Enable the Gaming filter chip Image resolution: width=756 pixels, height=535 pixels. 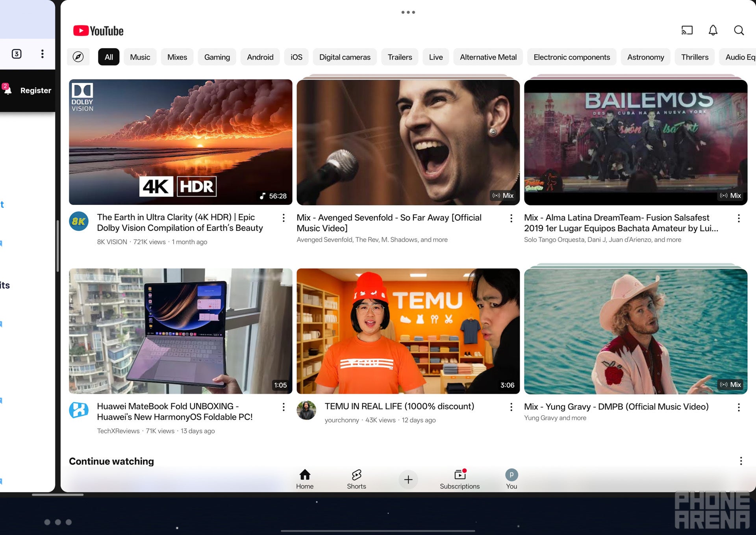pyautogui.click(x=217, y=57)
